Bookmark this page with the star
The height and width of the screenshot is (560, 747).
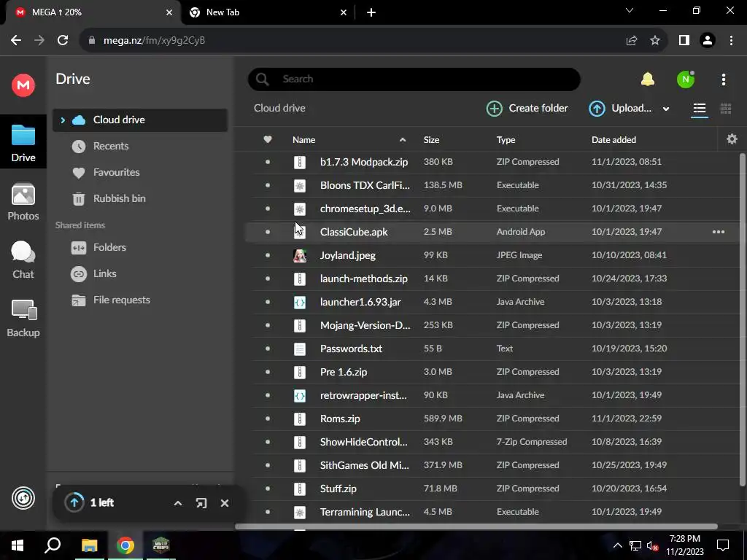pyautogui.click(x=655, y=41)
